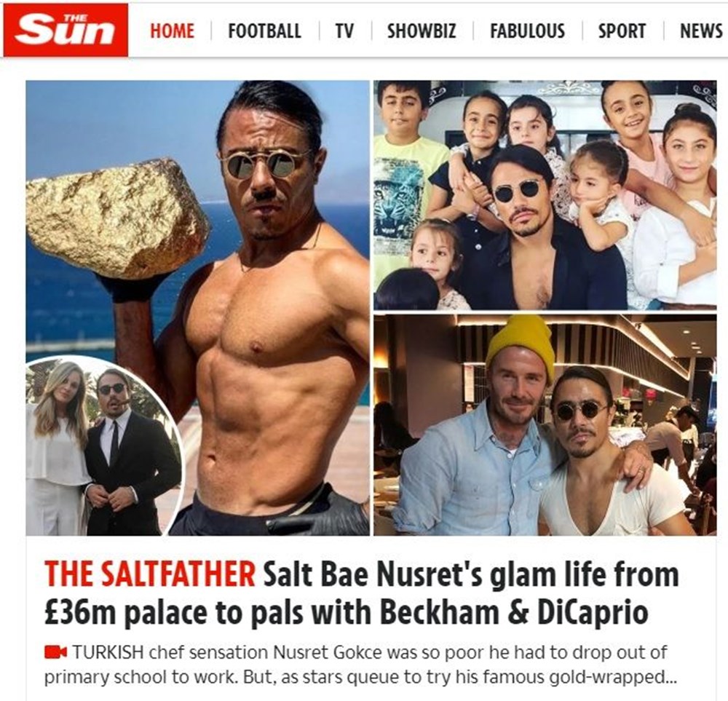Viewport: 728px width, 701px height.
Task: Go to the FOOTBALL section
Action: [x=265, y=31]
